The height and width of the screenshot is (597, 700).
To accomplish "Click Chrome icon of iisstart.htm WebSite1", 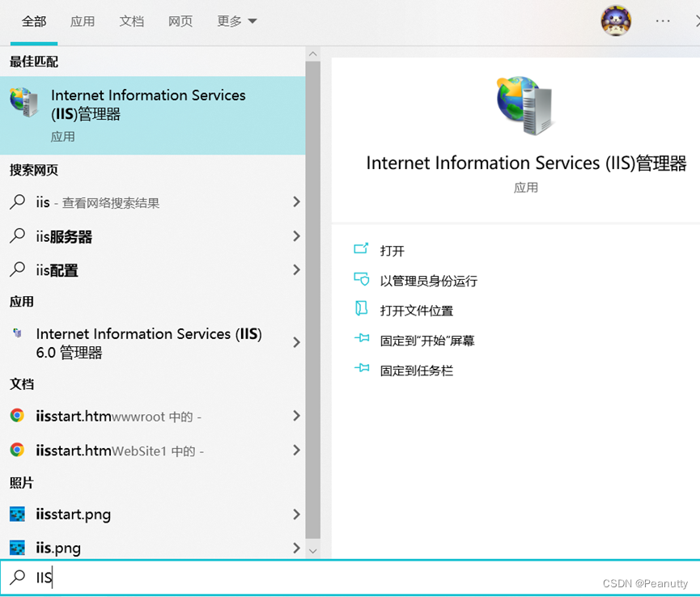I will 18,450.
